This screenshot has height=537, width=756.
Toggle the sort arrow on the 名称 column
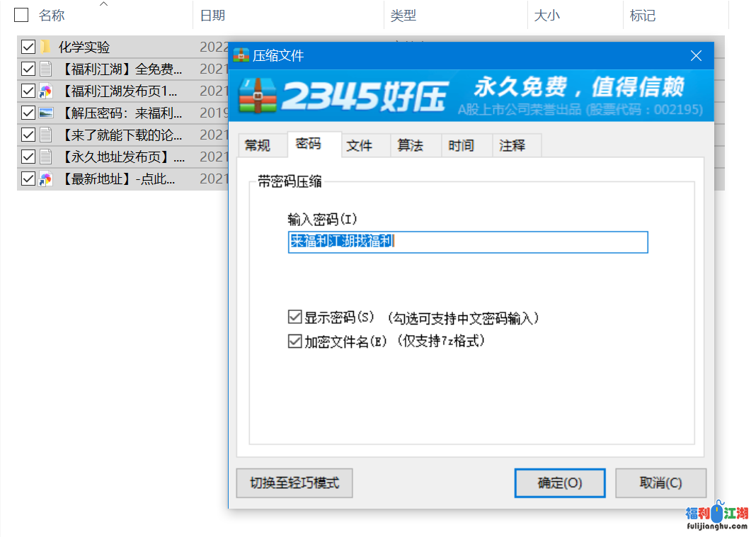coord(105,4)
